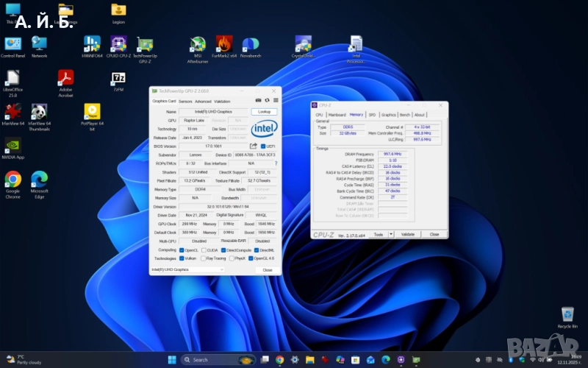
Task: Click the BIOS export share icon
Action: [x=254, y=146]
